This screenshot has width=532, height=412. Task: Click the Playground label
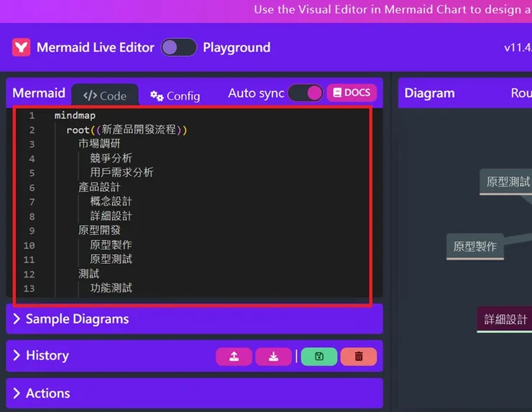pos(237,47)
